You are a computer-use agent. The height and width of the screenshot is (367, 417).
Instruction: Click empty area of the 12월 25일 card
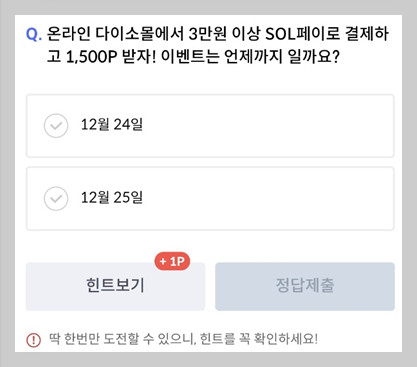(267, 199)
